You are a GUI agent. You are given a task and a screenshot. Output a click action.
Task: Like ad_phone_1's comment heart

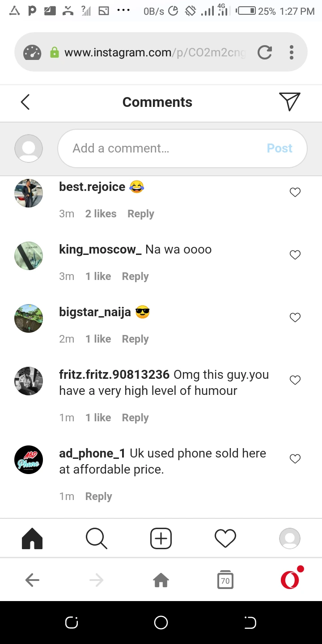(x=295, y=459)
